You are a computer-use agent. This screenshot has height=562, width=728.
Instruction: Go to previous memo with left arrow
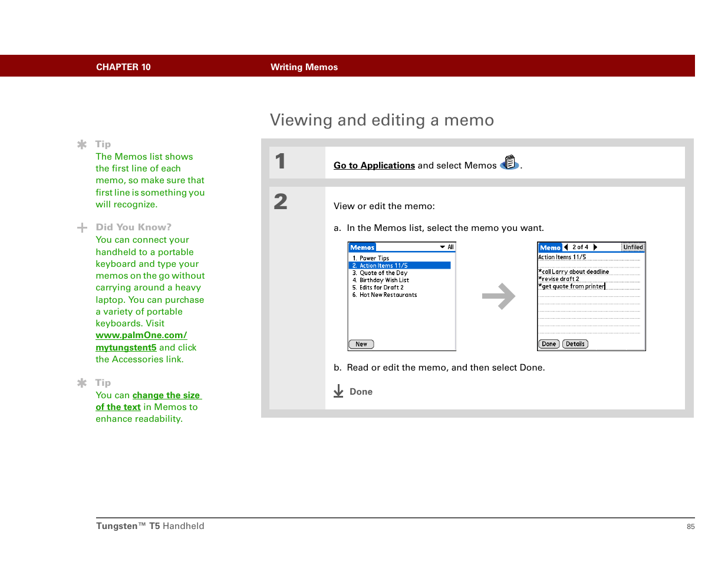[566, 247]
